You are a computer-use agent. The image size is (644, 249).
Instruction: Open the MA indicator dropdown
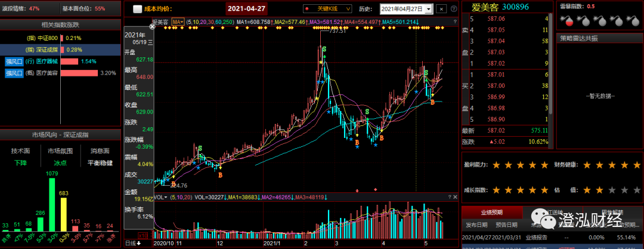coord(178,22)
